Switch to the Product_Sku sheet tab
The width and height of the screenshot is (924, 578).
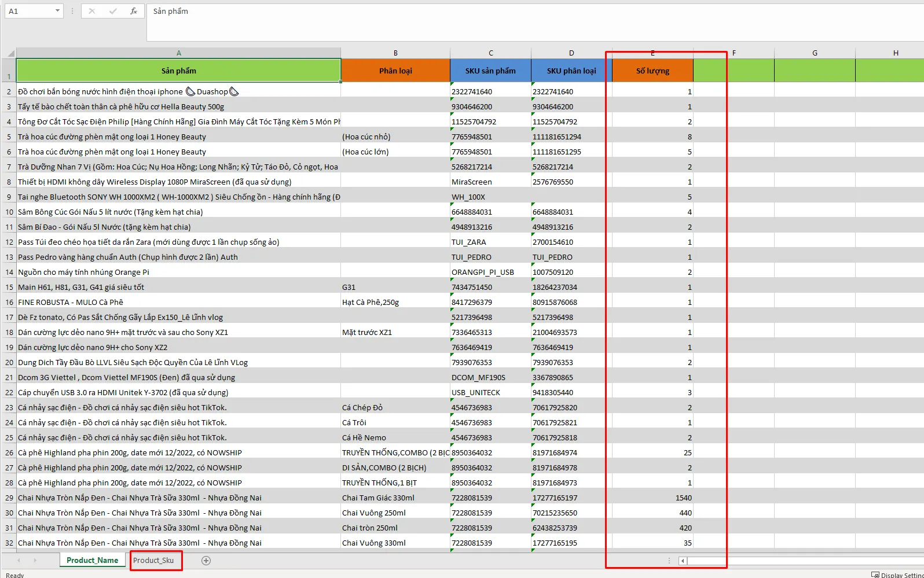153,560
